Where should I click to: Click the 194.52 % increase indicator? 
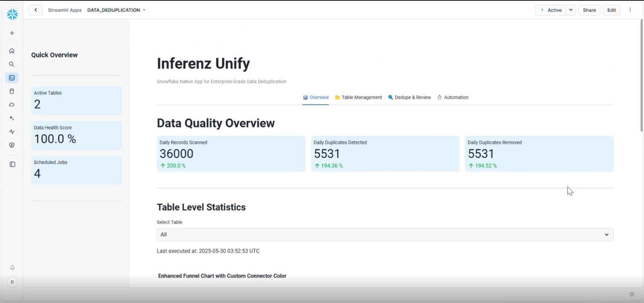click(x=483, y=166)
